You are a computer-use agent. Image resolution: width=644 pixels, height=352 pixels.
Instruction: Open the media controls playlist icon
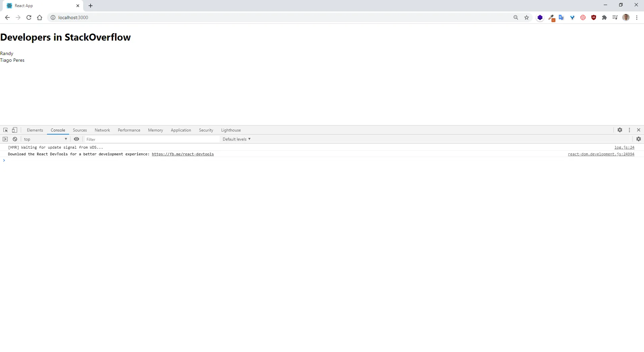click(615, 17)
